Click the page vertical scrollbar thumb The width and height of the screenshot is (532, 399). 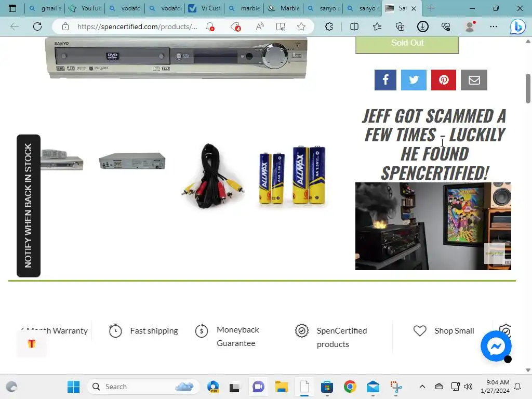click(528, 88)
